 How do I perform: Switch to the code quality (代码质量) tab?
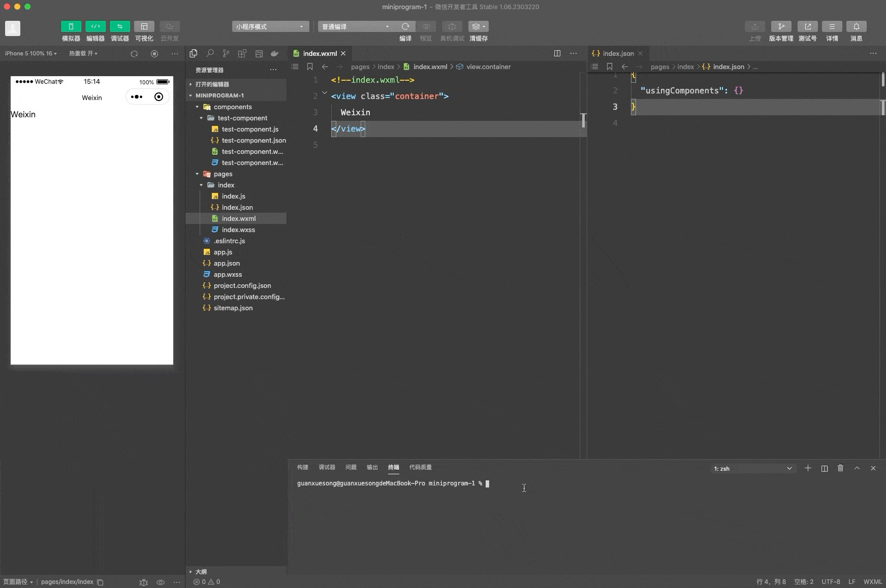point(421,467)
